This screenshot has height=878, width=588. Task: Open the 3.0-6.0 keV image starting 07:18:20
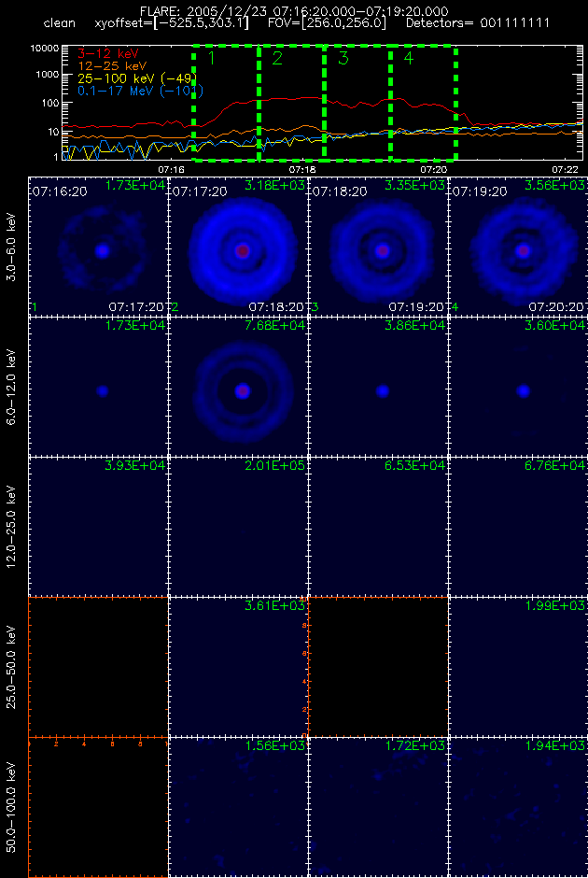click(379, 247)
